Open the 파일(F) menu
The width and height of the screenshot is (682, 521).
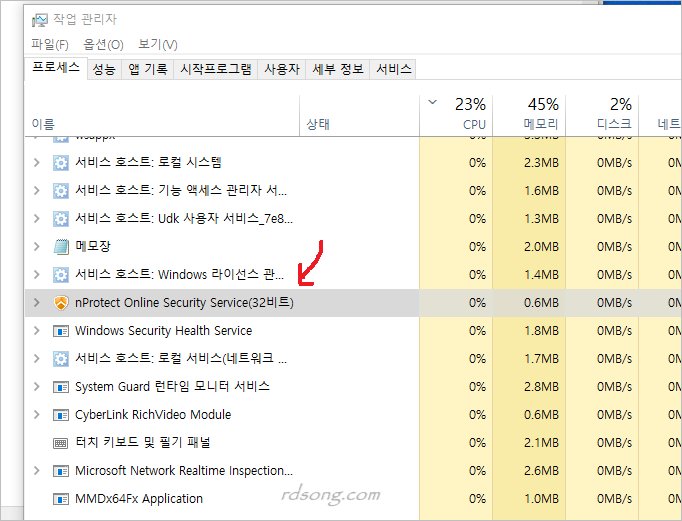(x=50, y=45)
